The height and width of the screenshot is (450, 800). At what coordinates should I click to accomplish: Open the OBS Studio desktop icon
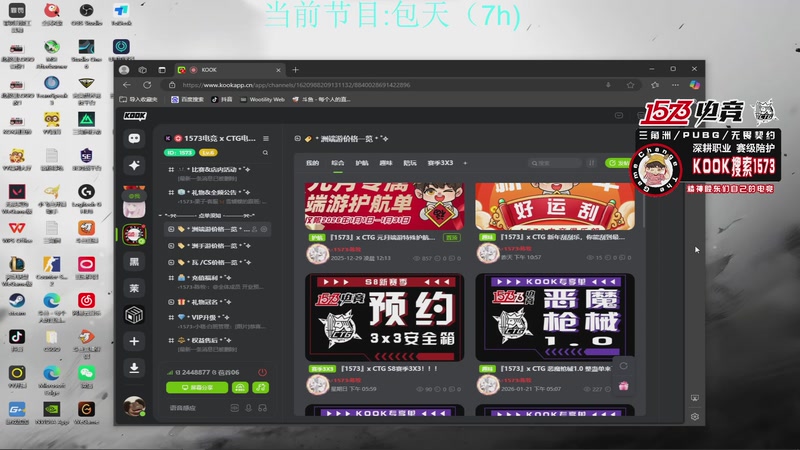coord(86,14)
